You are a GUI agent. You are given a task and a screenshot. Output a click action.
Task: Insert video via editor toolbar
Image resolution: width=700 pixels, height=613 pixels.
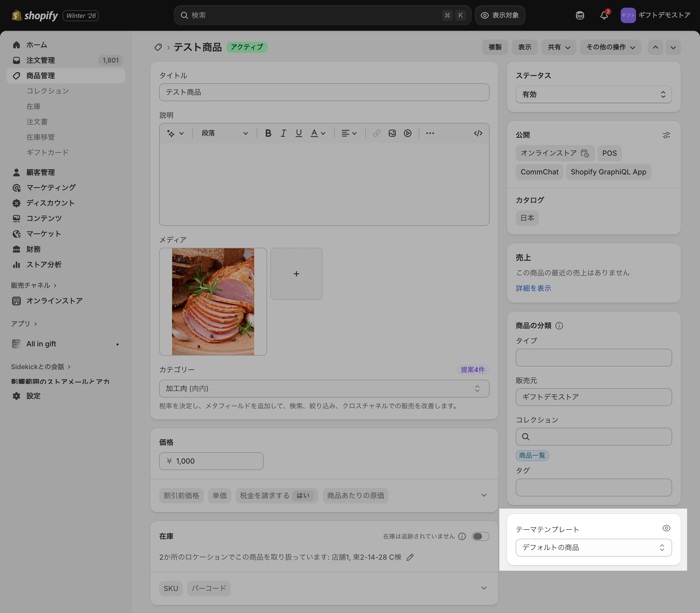click(x=407, y=133)
